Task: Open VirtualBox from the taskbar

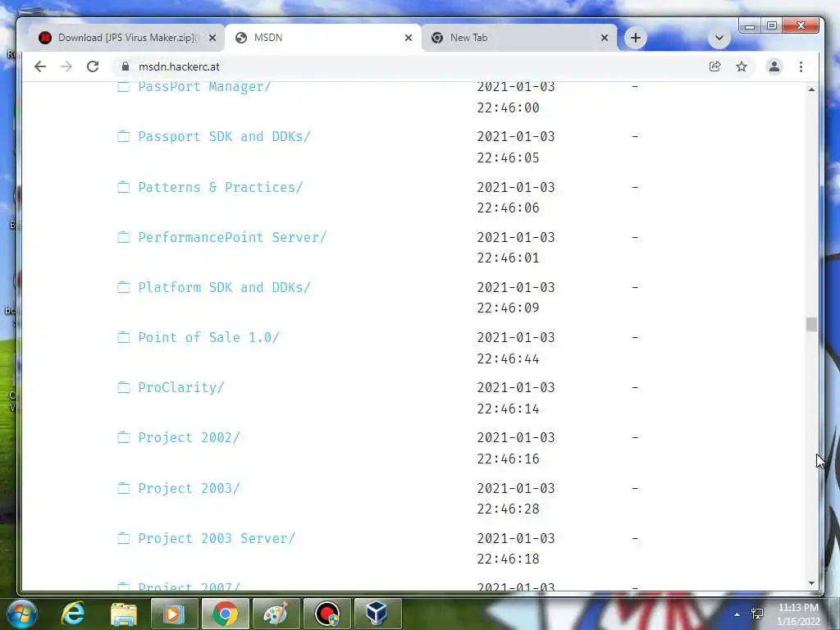Action: [x=377, y=614]
